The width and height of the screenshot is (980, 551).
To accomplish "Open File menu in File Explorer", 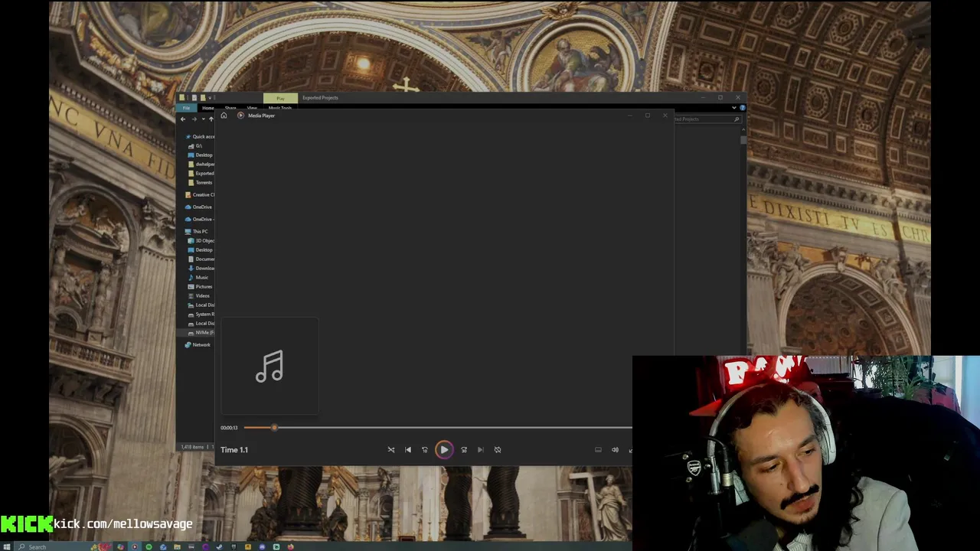I will point(186,108).
